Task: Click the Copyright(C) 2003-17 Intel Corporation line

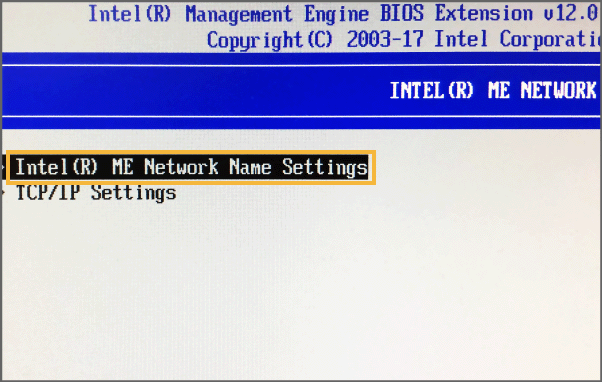Action: [x=404, y=40]
